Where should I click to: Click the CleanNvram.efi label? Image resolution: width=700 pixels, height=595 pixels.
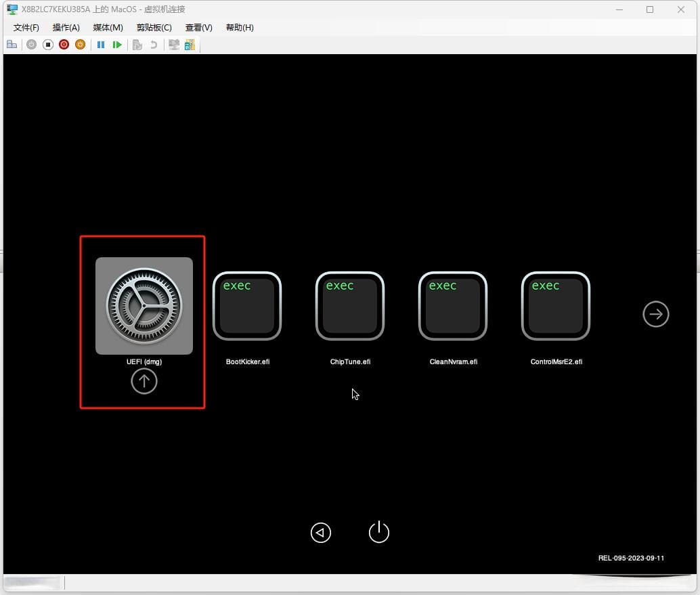point(454,361)
